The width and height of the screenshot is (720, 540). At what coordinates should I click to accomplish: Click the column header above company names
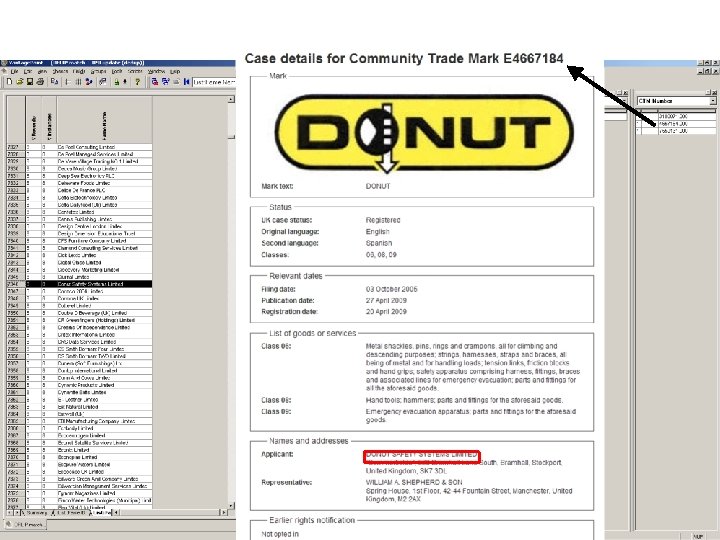click(x=104, y=120)
